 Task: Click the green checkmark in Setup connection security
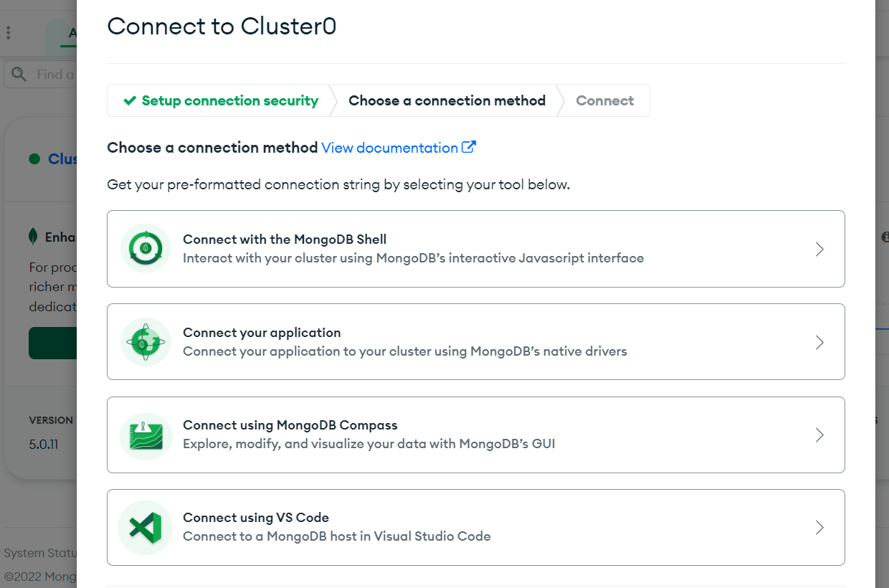130,100
